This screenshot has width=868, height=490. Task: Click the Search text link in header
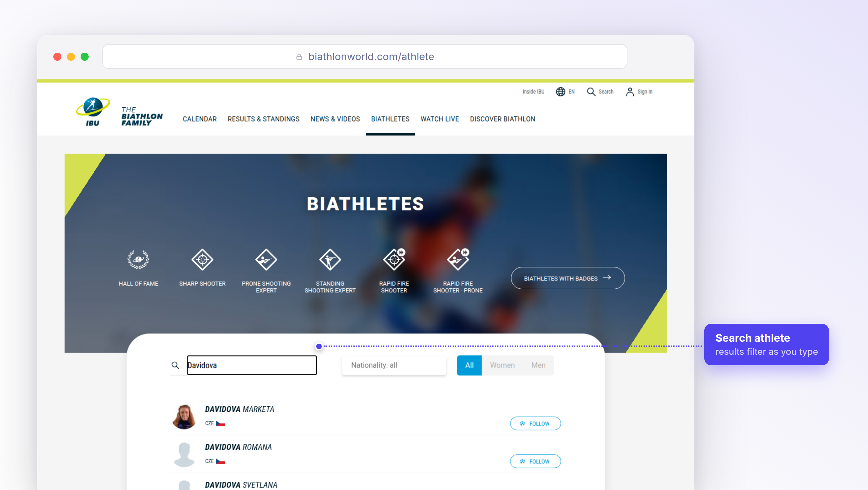606,92
